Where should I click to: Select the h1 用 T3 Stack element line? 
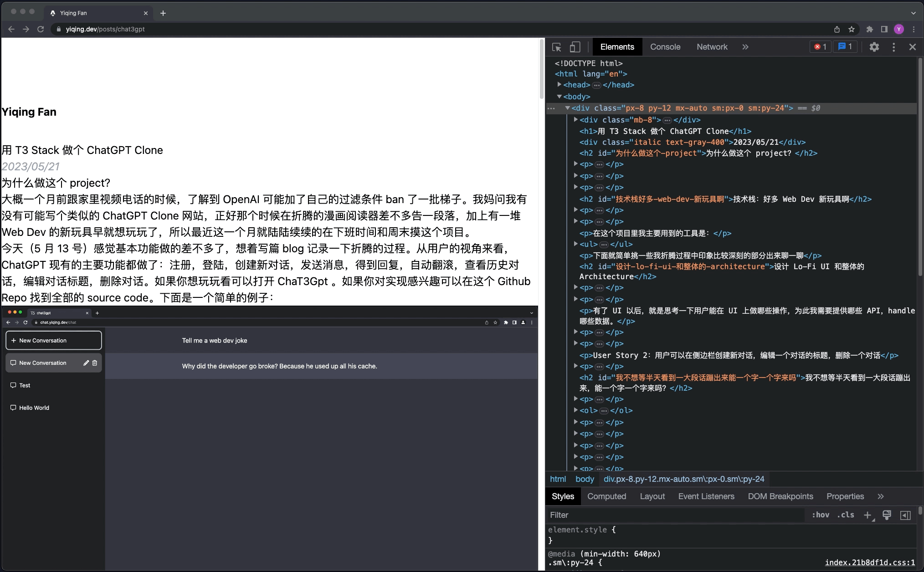(x=665, y=131)
